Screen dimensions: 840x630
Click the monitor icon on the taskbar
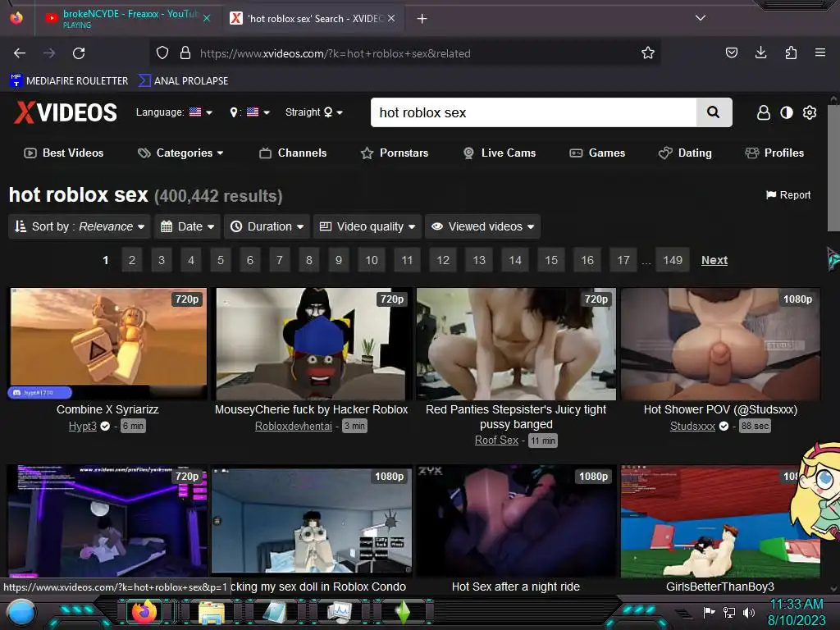[x=339, y=613]
